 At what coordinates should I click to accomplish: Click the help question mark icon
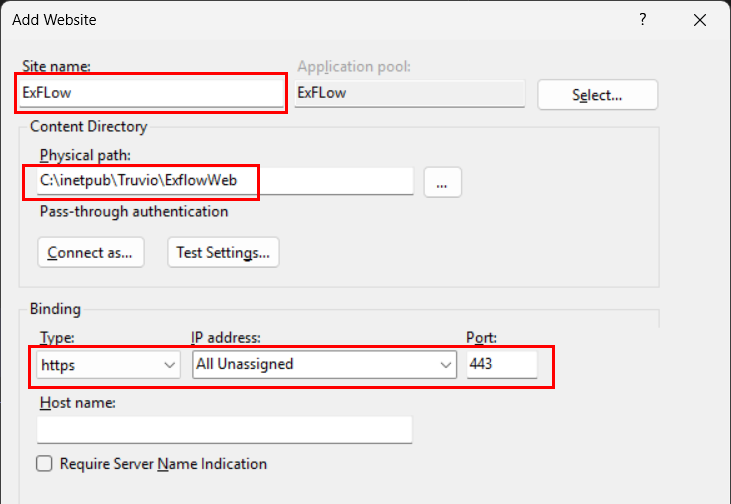[x=643, y=20]
